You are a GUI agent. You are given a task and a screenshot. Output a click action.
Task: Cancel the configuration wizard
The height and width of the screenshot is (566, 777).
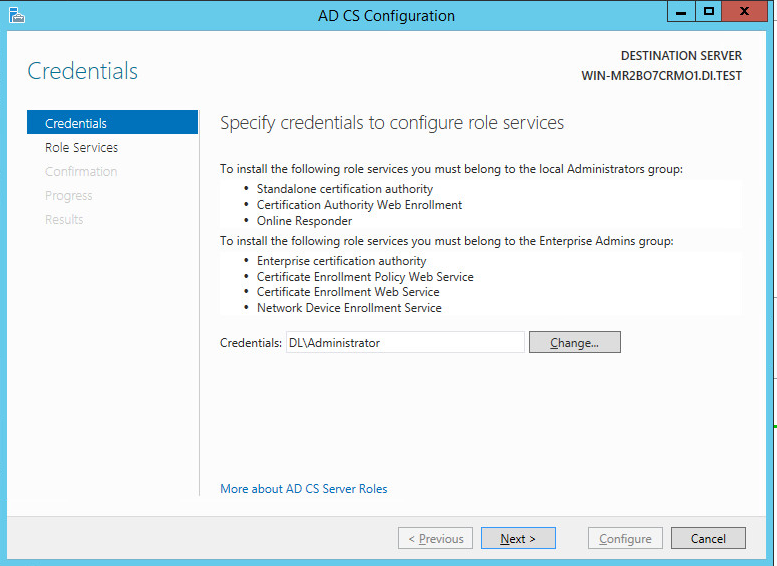(708, 538)
